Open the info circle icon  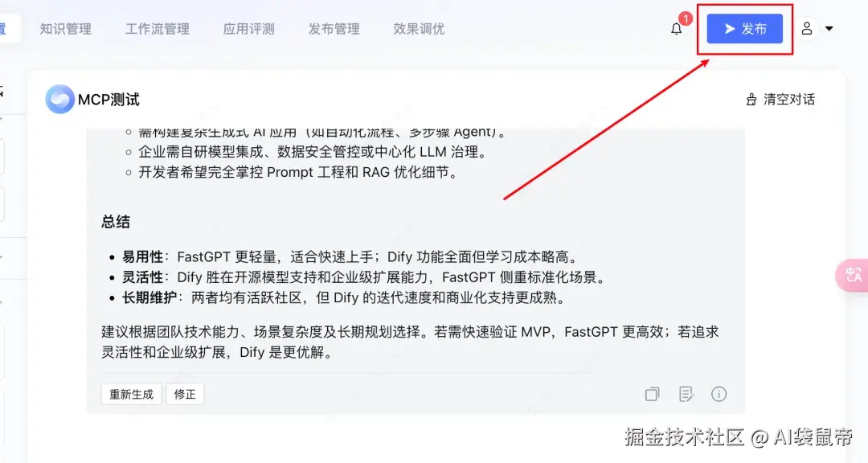tap(719, 395)
